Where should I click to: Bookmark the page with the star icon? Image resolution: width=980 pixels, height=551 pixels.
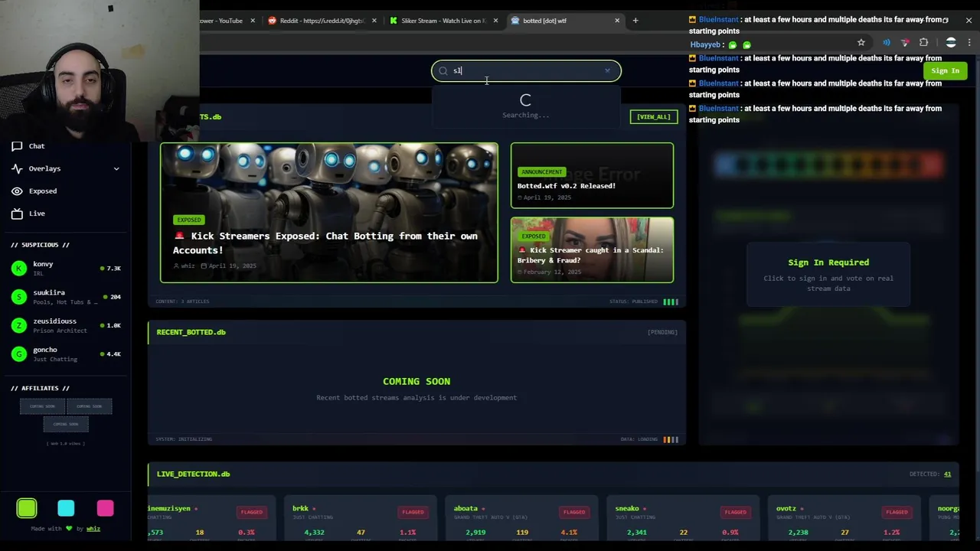tap(861, 42)
